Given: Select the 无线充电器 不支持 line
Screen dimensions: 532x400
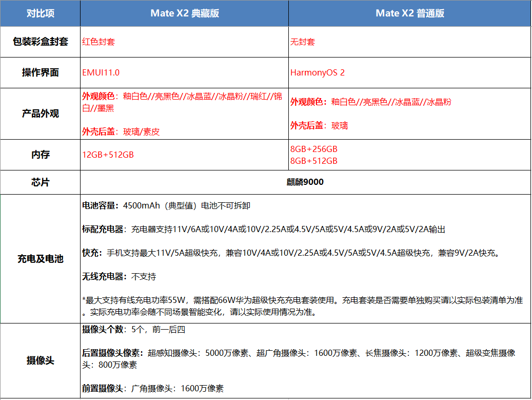Looking at the screenshot, I should tap(119, 277).
